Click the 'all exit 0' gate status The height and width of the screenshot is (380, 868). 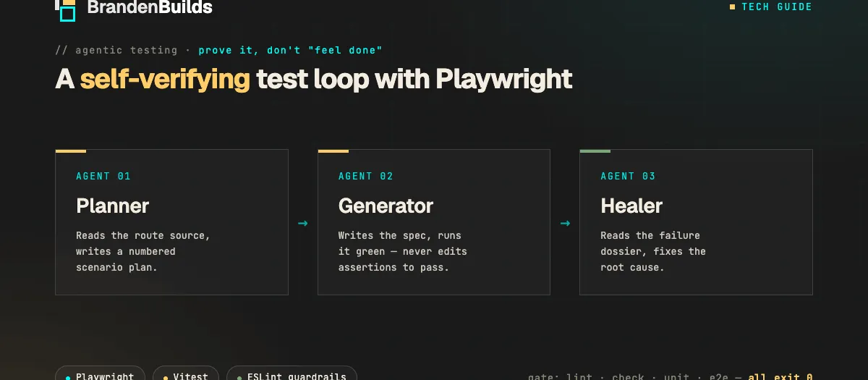[x=780, y=376]
